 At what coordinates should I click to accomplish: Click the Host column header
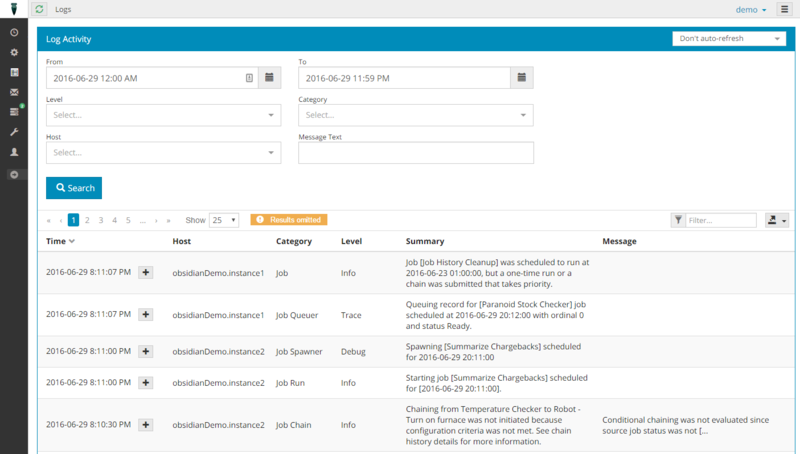[182, 241]
